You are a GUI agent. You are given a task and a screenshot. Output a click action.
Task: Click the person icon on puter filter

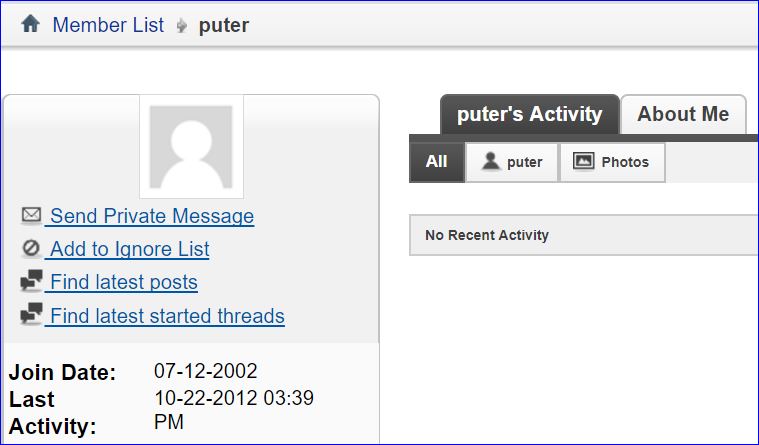pyautogui.click(x=490, y=162)
